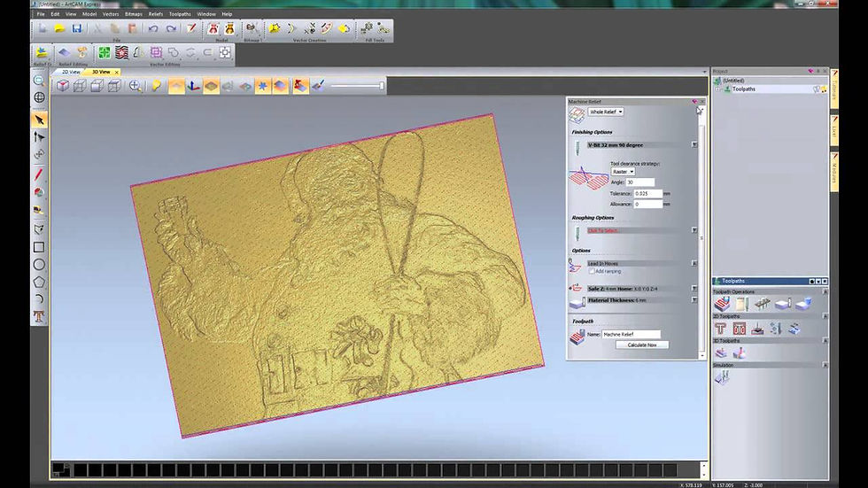Click the Angle input field
This screenshot has width=868, height=488.
click(x=639, y=182)
